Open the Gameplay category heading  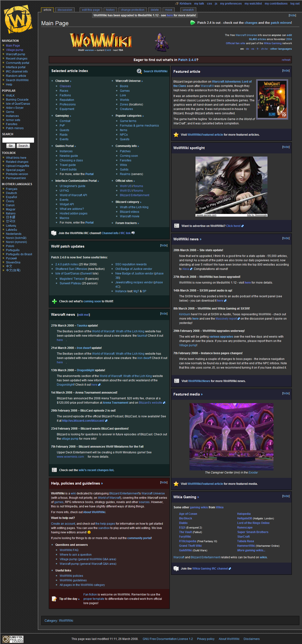click(x=63, y=116)
